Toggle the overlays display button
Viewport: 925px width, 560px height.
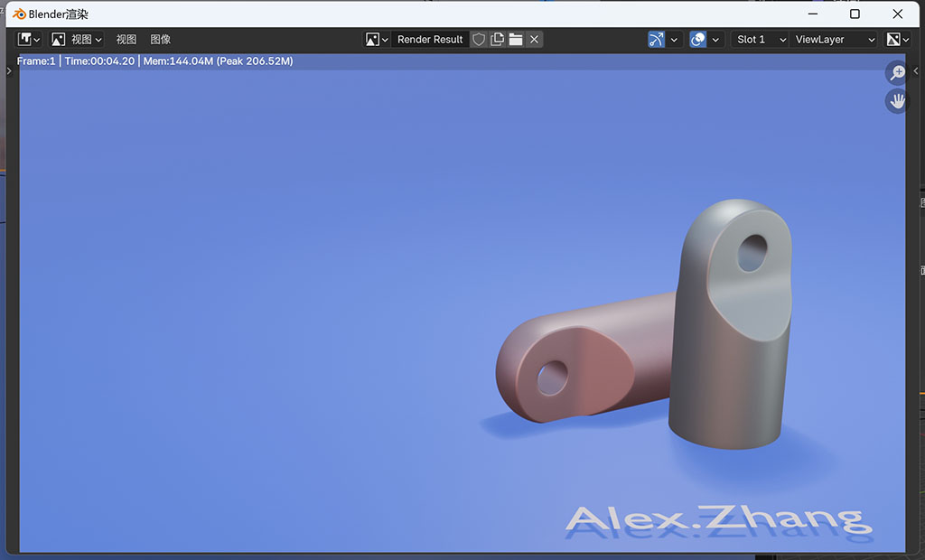[697, 40]
